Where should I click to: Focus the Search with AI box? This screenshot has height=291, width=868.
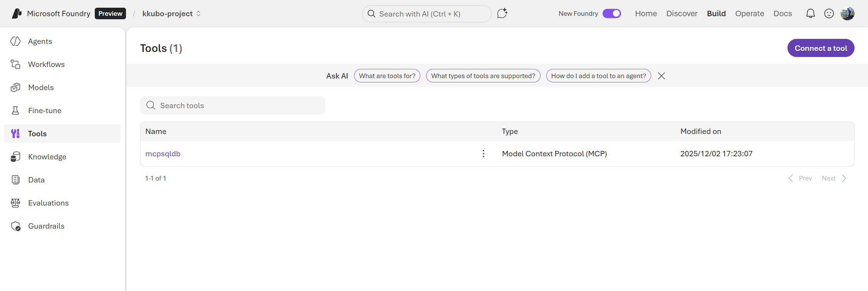(x=427, y=14)
